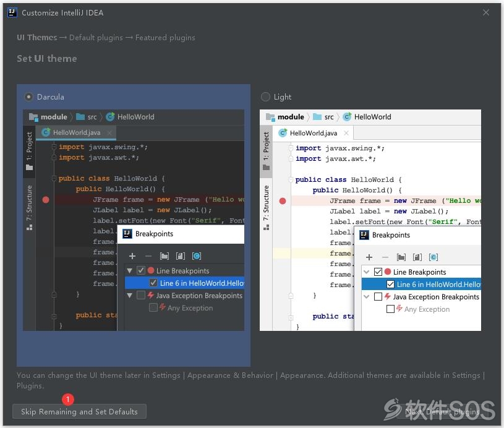
Task: Click Structure icon in Light side strip
Action: pyautogui.click(x=266, y=228)
